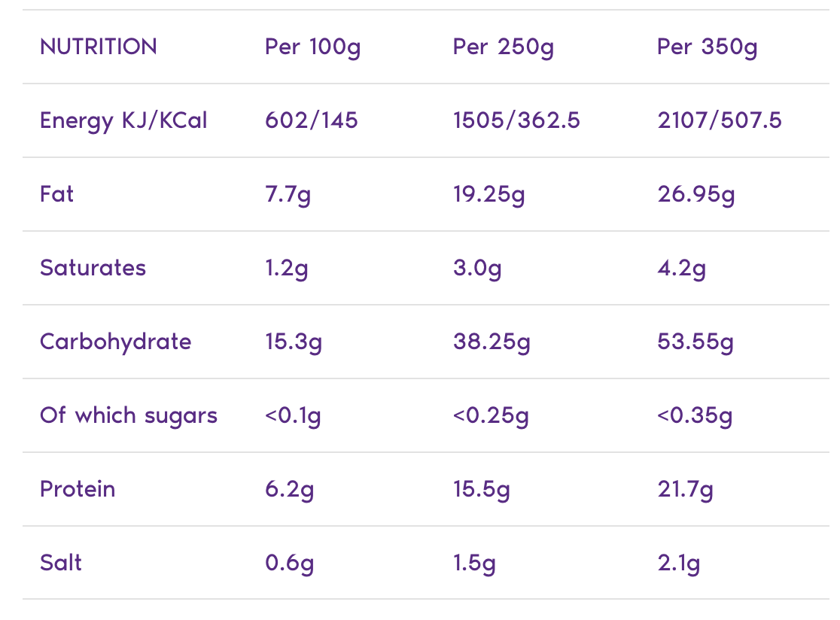Select the <0.25g sugars value
The height and width of the screenshot is (620, 840).
(x=491, y=415)
